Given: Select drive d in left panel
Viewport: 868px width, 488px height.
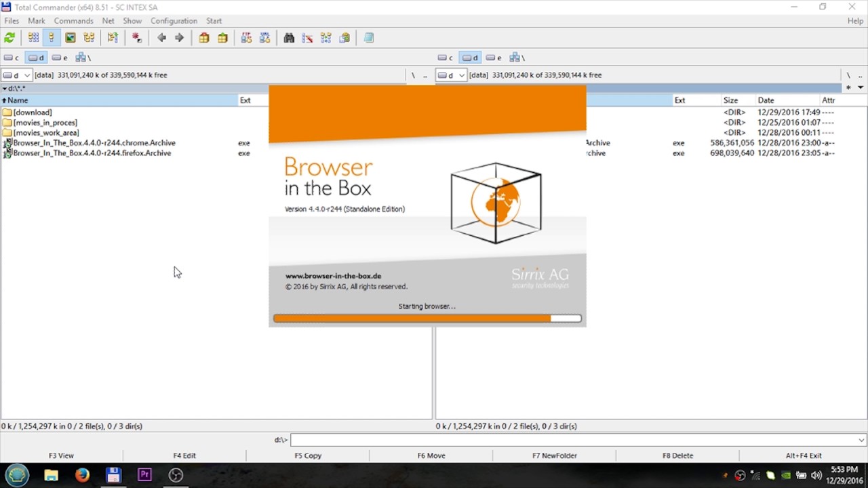Looking at the screenshot, I should tap(36, 58).
